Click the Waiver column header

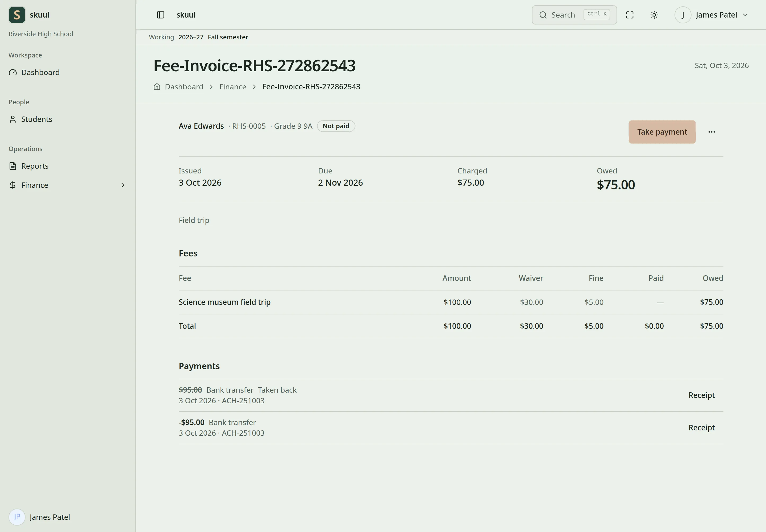(x=531, y=278)
